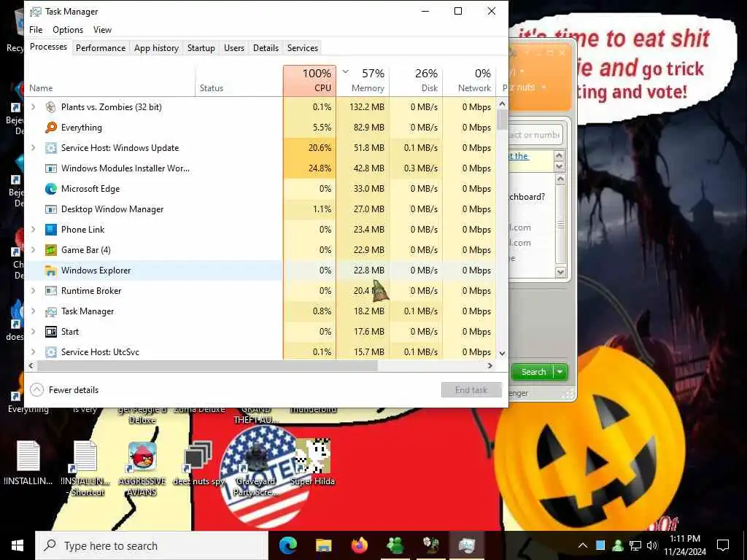The height and width of the screenshot is (560, 747).
Task: Switch to the Performance tab
Action: 101,48
